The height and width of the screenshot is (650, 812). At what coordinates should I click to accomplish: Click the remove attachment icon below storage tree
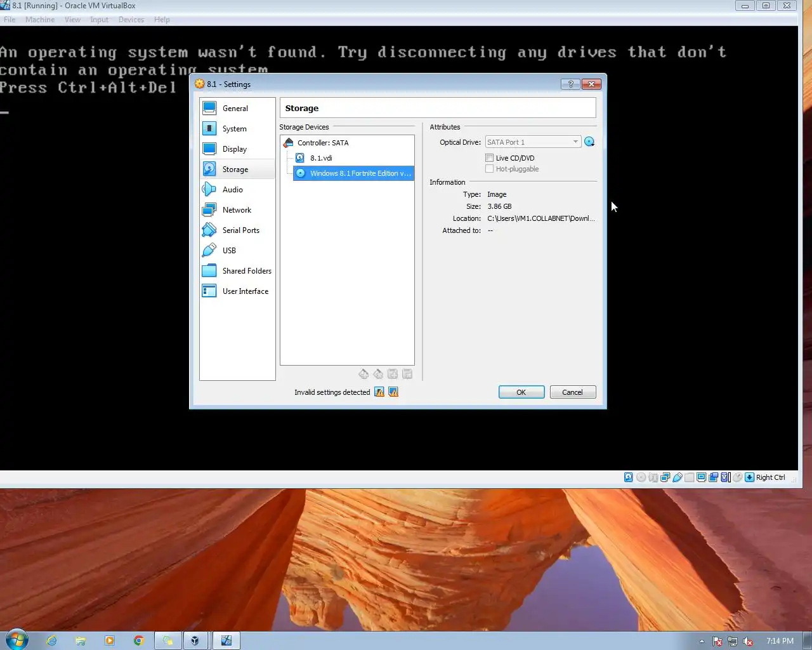(407, 374)
